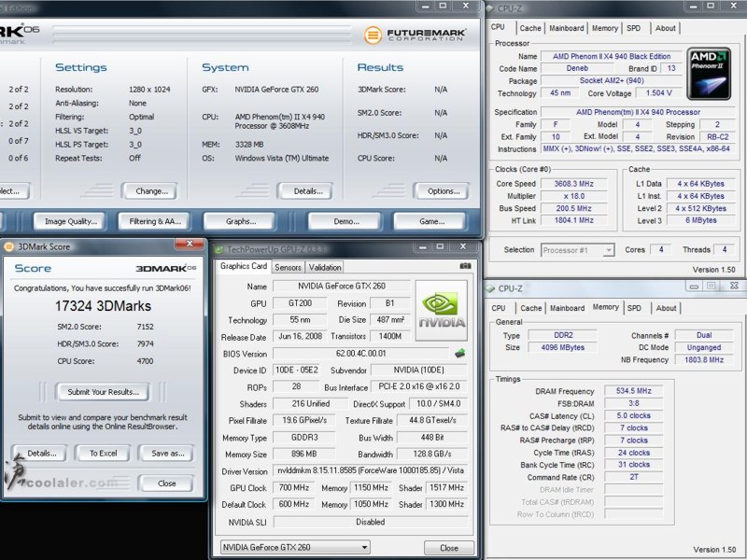Screen dimensions: 747x560
Task: Open the Mainboard tab in upper CPU-Z window
Action: pos(567,28)
